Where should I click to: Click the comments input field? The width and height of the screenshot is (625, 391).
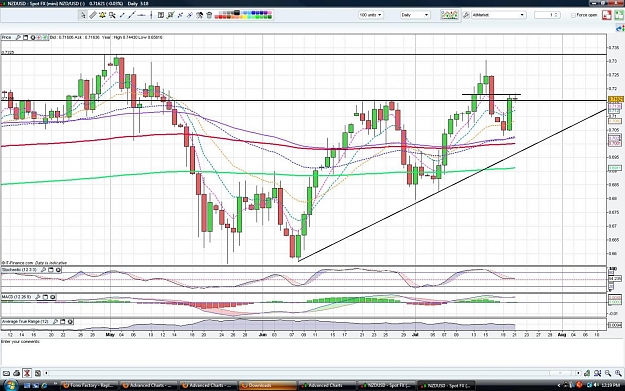(x=312, y=354)
